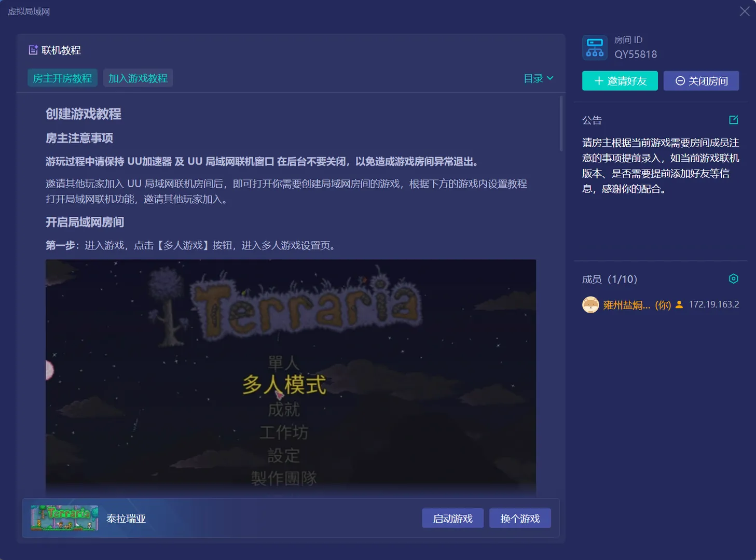This screenshot has height=560, width=756.
Task: Click the Terraria tutorial screenshot image
Action: coord(291,377)
